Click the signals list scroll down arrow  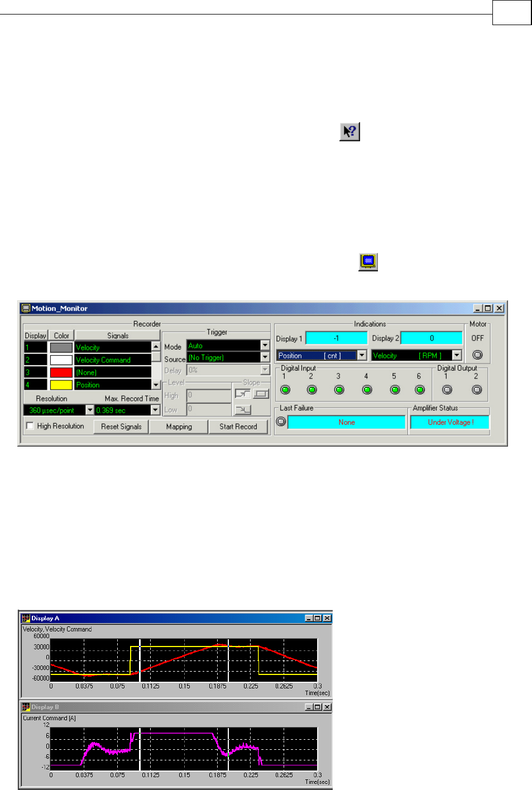[x=156, y=385]
